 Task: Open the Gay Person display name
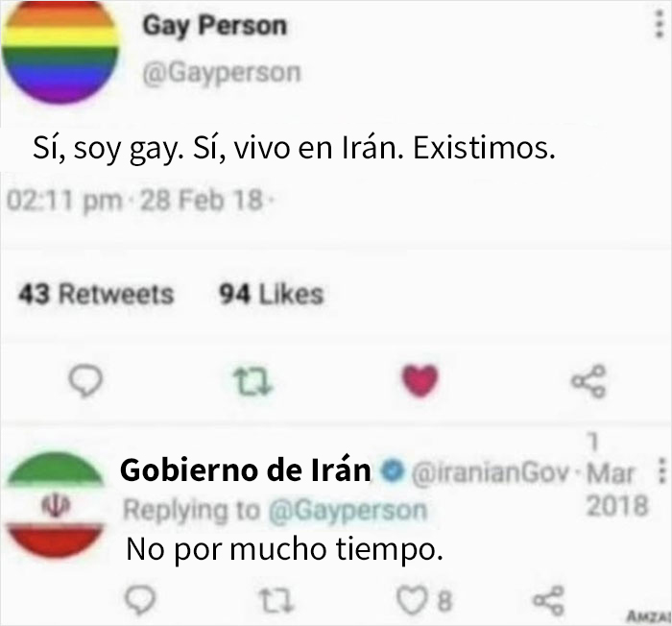click(215, 26)
